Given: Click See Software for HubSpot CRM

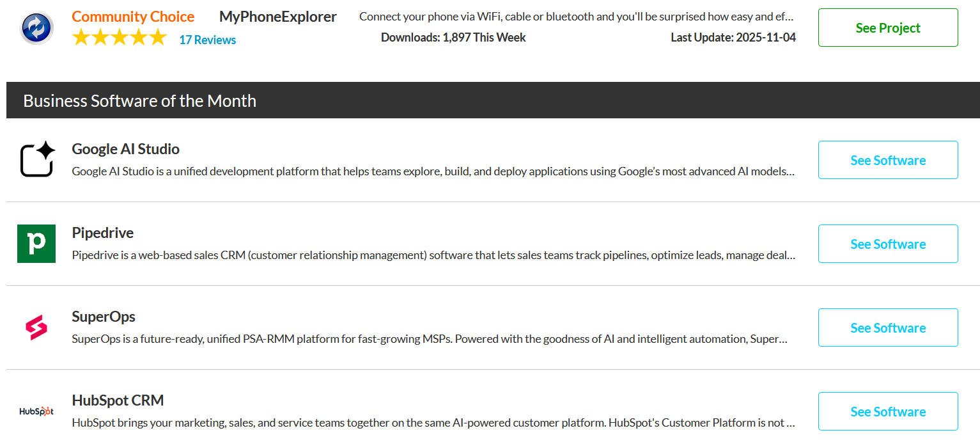Looking at the screenshot, I should pyautogui.click(x=887, y=411).
